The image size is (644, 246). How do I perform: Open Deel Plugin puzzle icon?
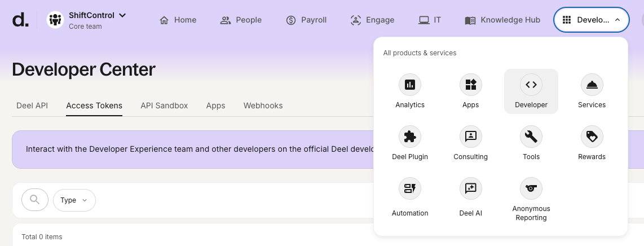point(410,137)
